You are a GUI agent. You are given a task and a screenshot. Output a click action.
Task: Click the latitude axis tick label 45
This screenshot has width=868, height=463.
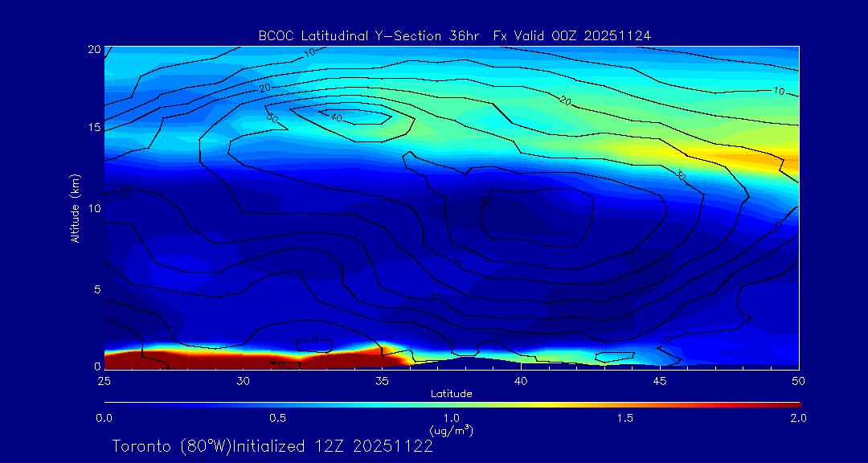pos(660,381)
